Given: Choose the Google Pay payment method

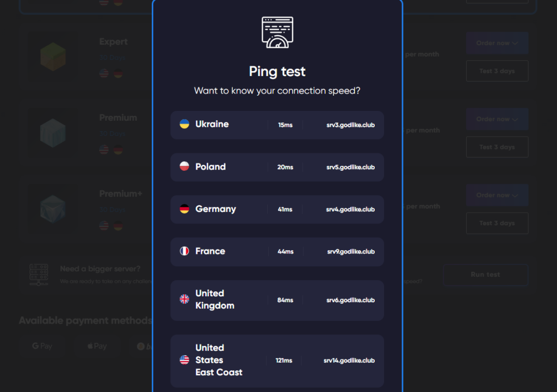Looking at the screenshot, I should (x=42, y=346).
